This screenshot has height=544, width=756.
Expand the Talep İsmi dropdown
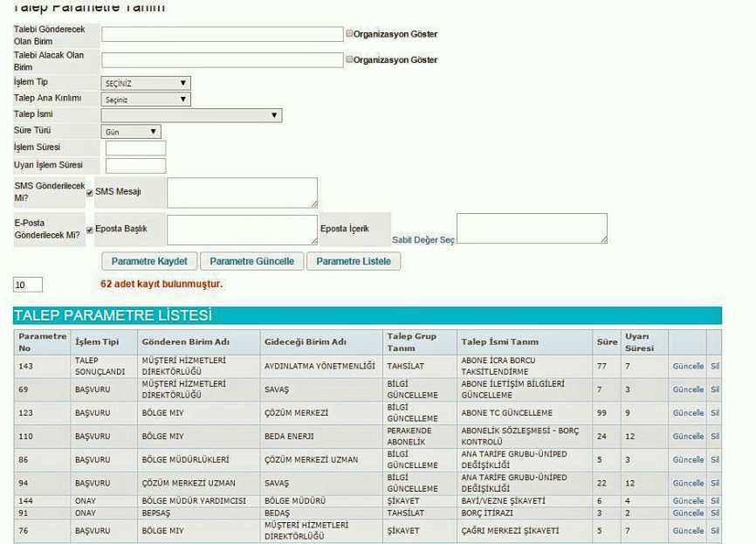(x=191, y=115)
